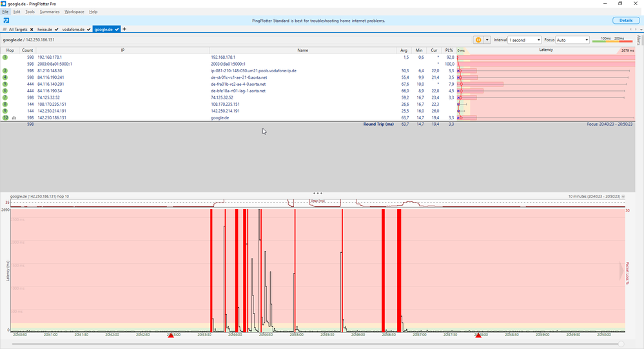This screenshot has height=349, width=644.
Task: Sort by the IP column header
Action: pos(122,50)
